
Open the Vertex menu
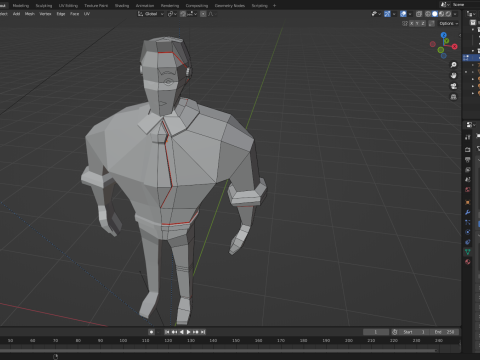(45, 14)
